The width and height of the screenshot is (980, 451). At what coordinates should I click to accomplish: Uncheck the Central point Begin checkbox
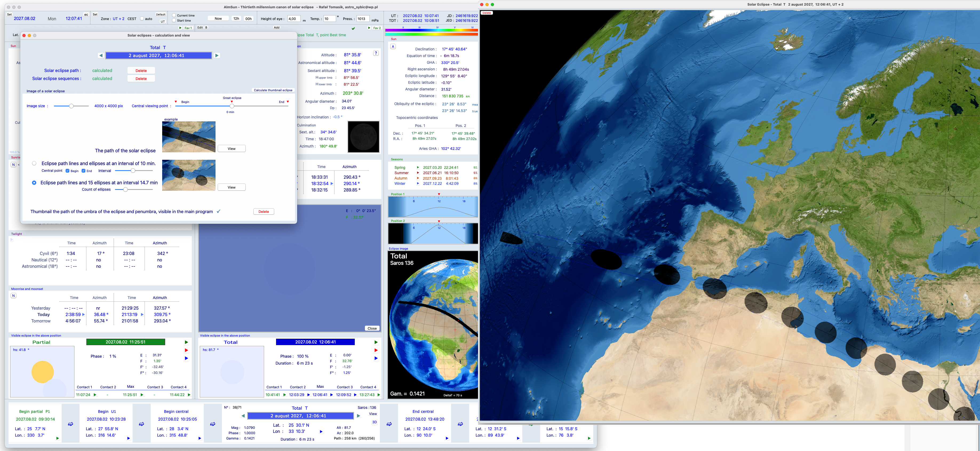coord(67,171)
